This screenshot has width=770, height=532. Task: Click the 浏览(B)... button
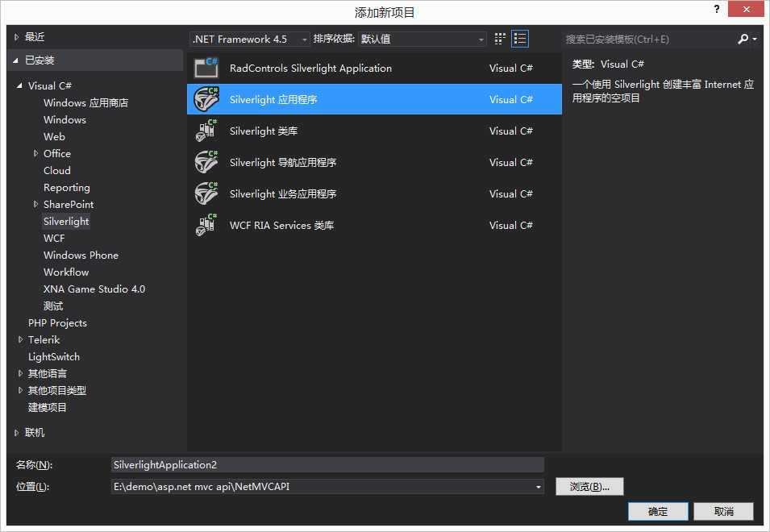pyautogui.click(x=589, y=486)
